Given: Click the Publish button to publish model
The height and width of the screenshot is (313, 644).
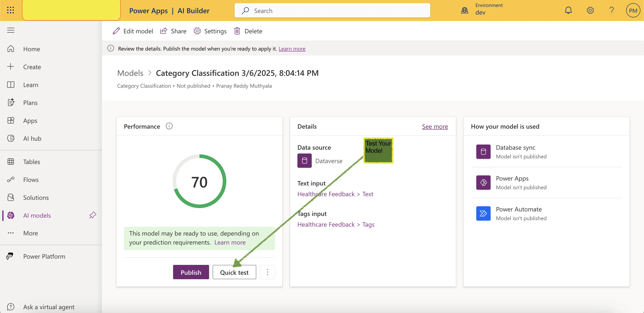Looking at the screenshot, I should 191,272.
